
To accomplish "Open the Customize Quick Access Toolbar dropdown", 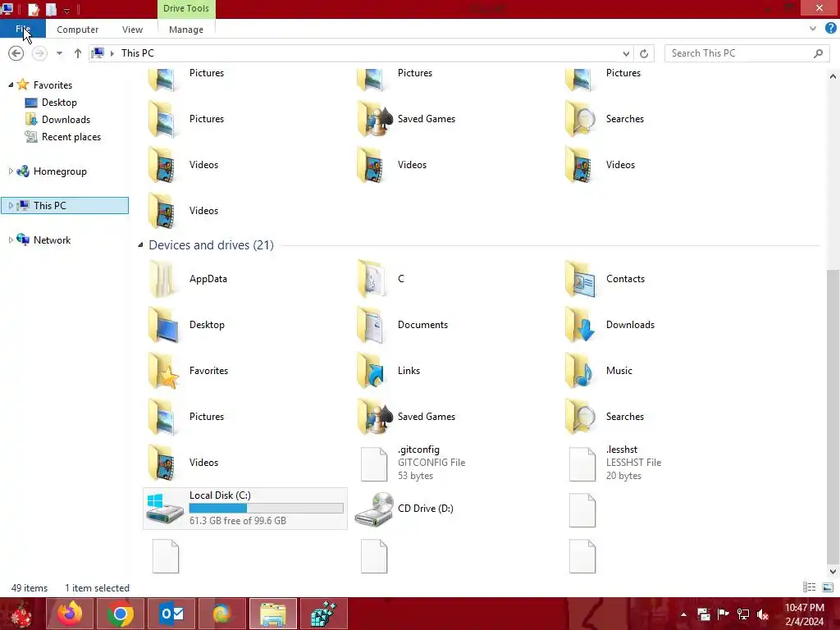I will 66,10.
